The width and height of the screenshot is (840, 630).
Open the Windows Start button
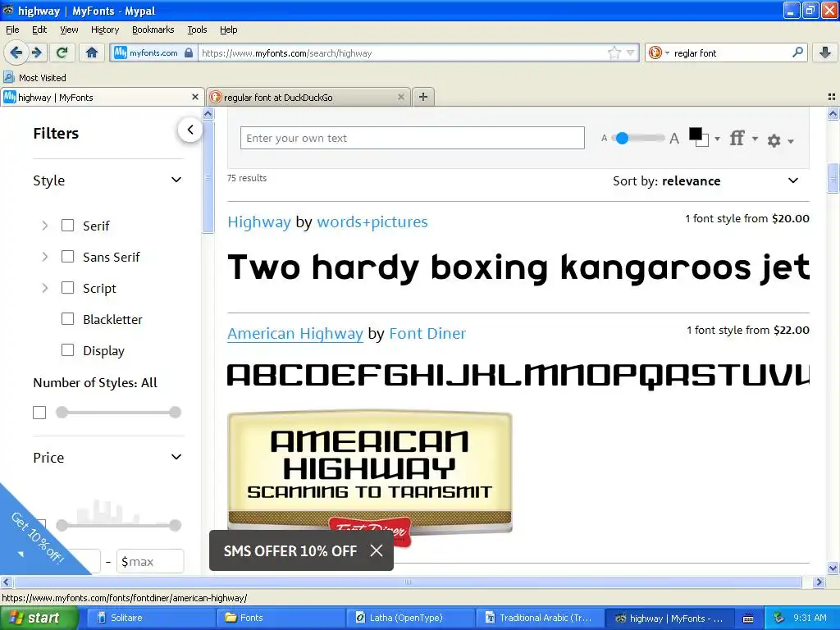(x=39, y=618)
